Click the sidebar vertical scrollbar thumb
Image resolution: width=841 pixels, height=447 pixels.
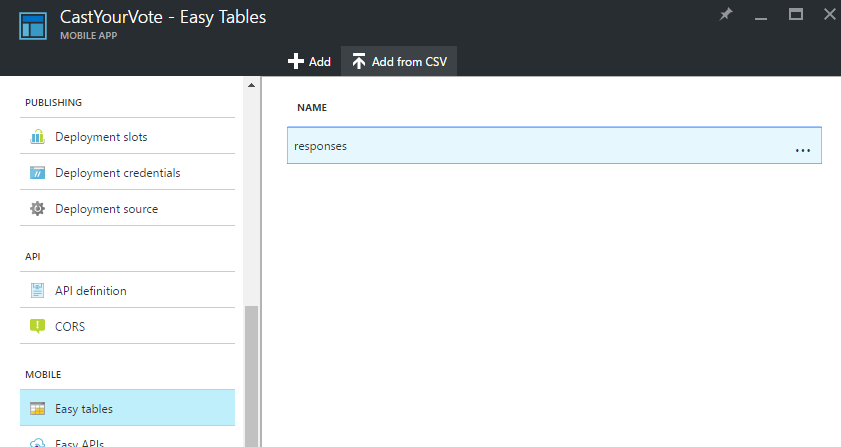tap(251, 376)
